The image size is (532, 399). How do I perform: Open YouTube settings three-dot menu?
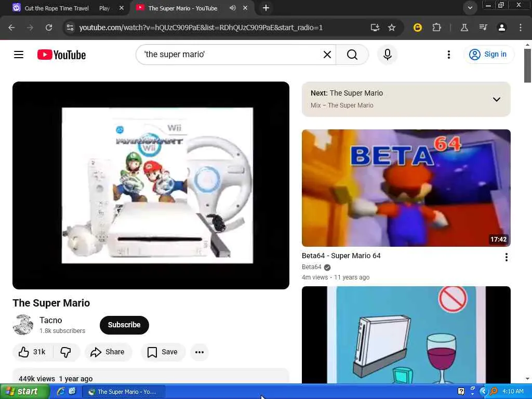pyautogui.click(x=448, y=55)
